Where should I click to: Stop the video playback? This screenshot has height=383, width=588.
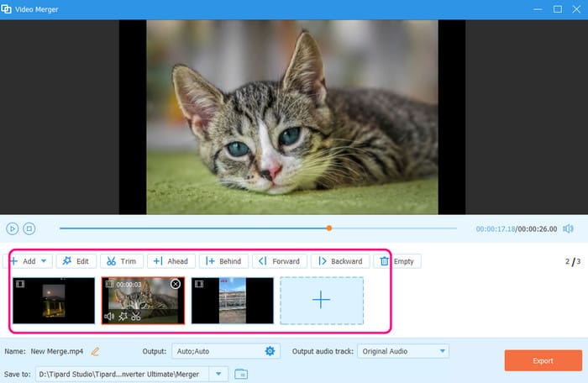(29, 228)
